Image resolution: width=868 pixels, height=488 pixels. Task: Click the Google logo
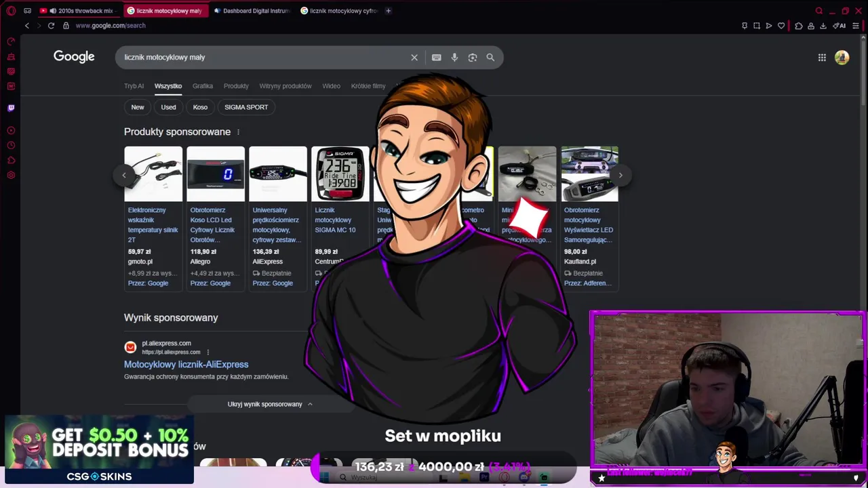pyautogui.click(x=74, y=57)
